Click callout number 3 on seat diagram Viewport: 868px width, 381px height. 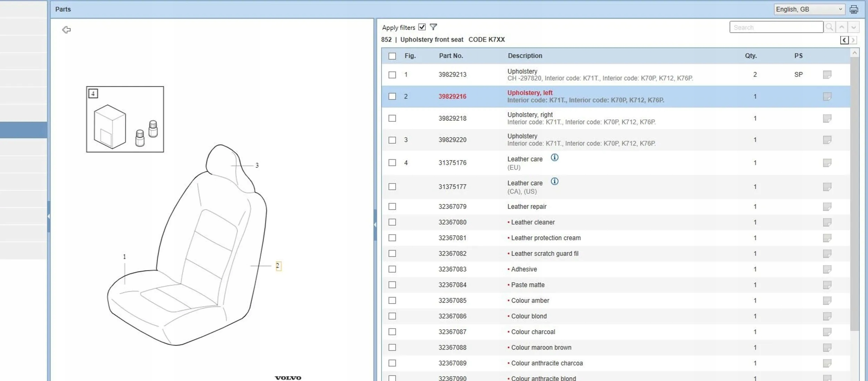coord(257,166)
